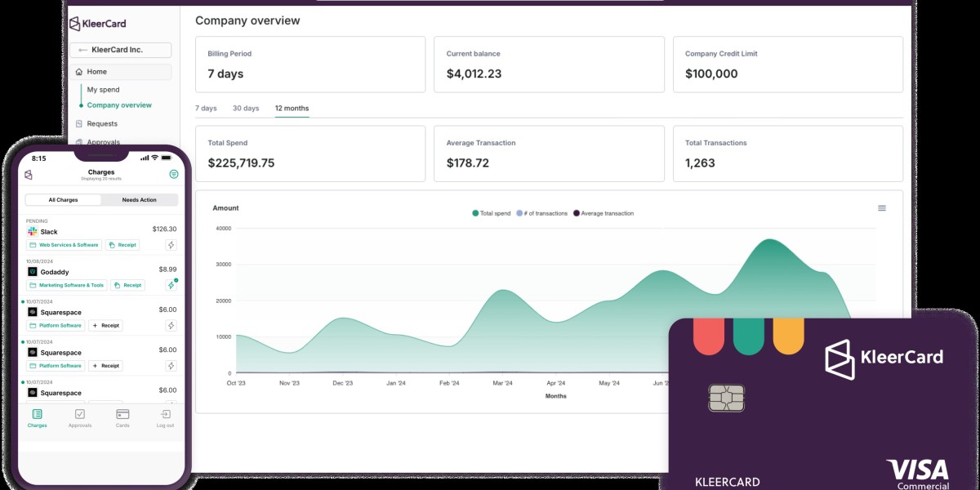The height and width of the screenshot is (490, 980).
Task: Tap the PENDING label above Slack
Action: pos(37,221)
